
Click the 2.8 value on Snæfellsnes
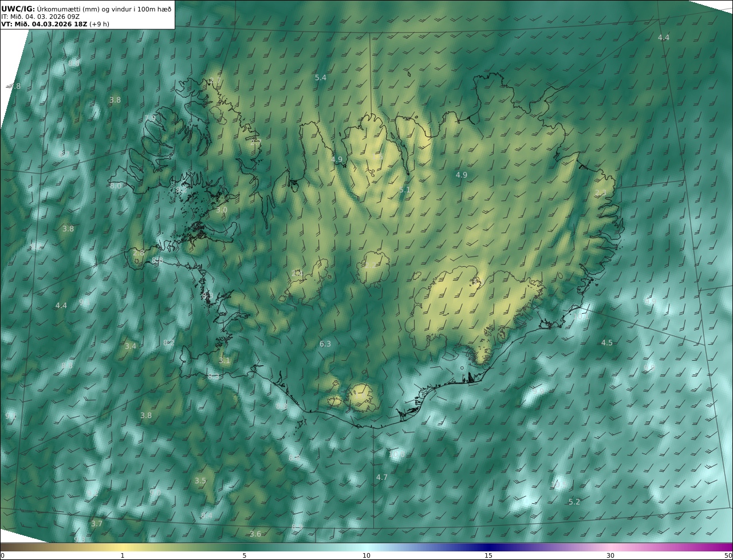pos(139,253)
